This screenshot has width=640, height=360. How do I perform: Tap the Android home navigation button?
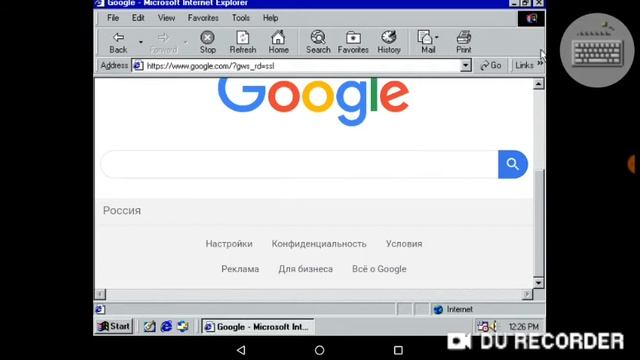pyautogui.click(x=320, y=350)
